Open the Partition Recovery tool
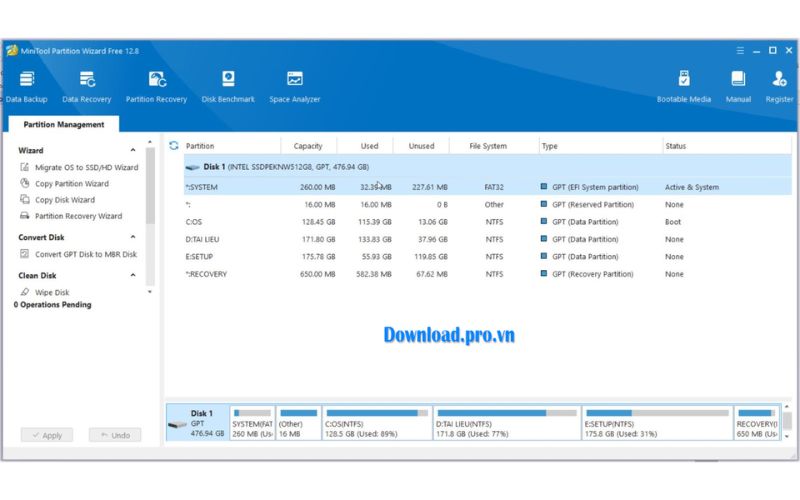This screenshot has width=800, height=500. [156, 85]
